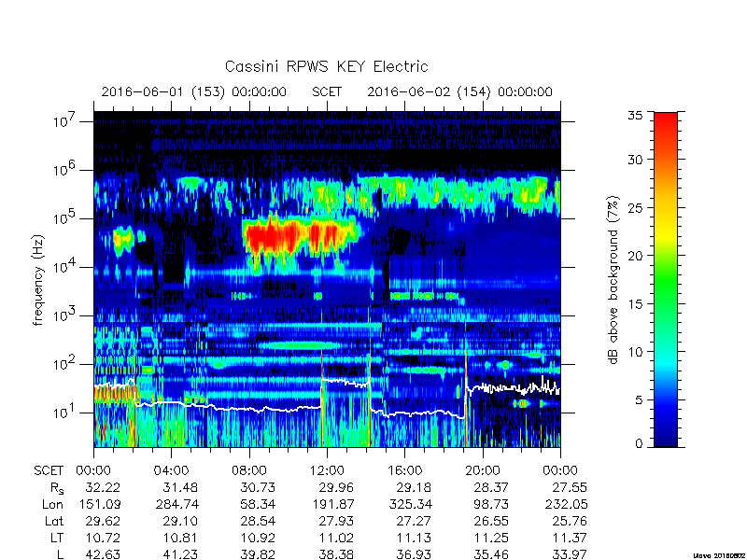This screenshot has height=560, width=747.
Task: Click the Lon value 232.05
Action: click(x=567, y=505)
